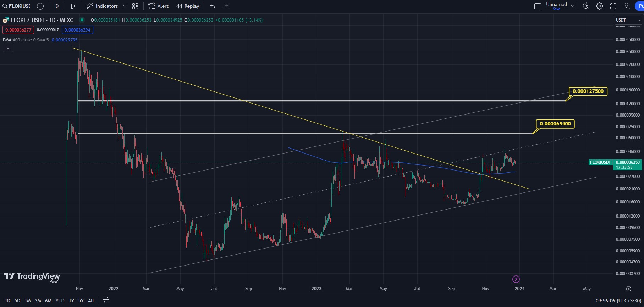Take a chart snapshot camera icon
The height and width of the screenshot is (307, 644).
coord(627,6)
